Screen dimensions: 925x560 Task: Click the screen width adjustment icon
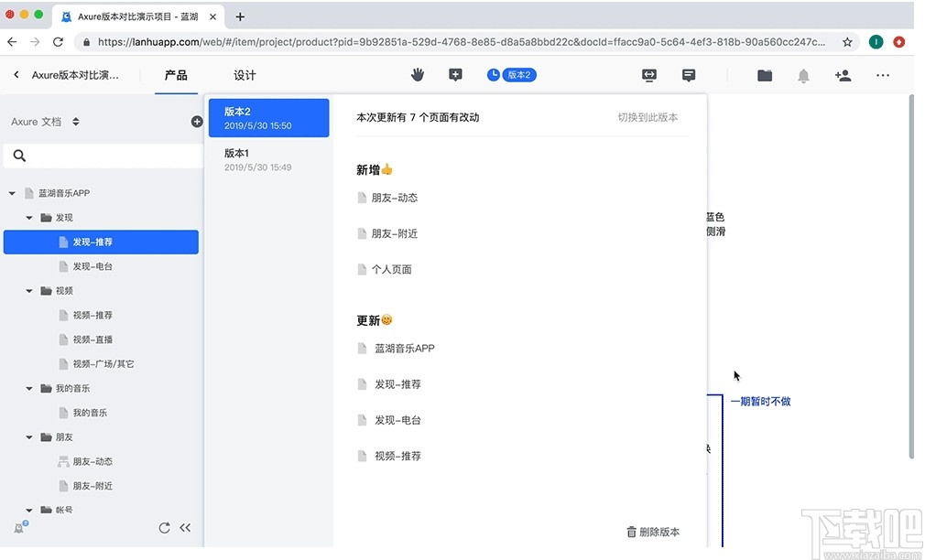(x=648, y=75)
